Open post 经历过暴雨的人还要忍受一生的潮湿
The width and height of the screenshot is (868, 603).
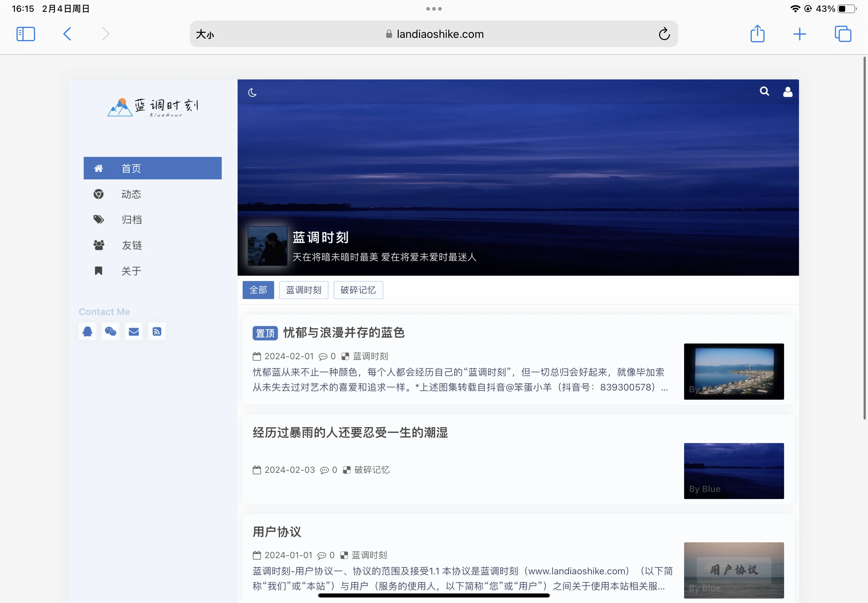pos(350,432)
